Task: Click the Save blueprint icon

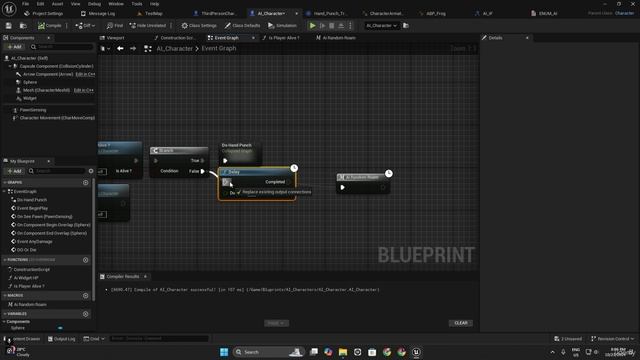Action: click(9, 26)
